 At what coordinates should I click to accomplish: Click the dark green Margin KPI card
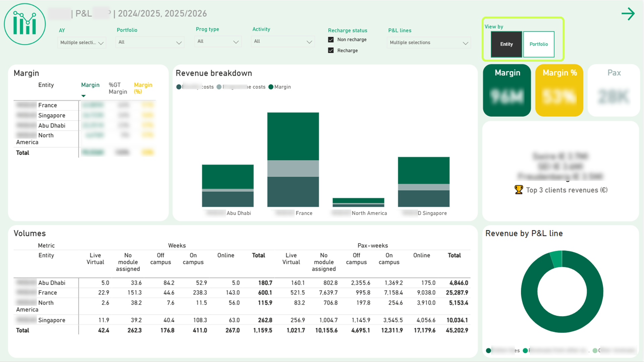[x=507, y=90]
